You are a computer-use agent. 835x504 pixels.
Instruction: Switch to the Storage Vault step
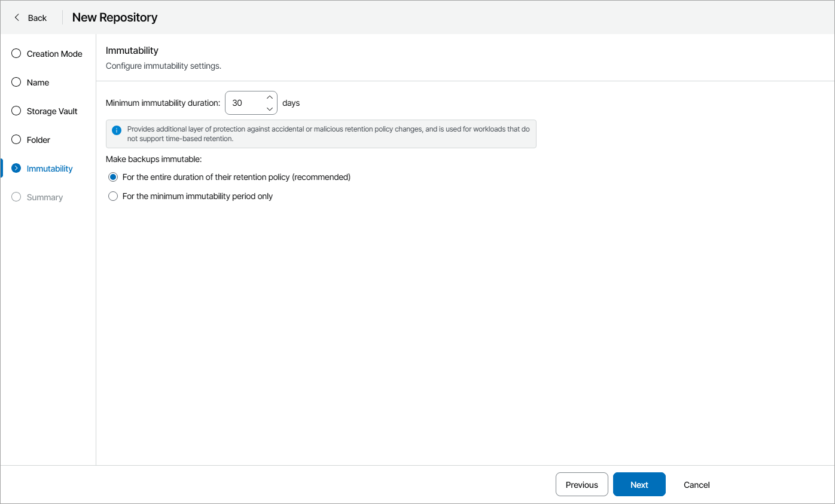pyautogui.click(x=52, y=111)
